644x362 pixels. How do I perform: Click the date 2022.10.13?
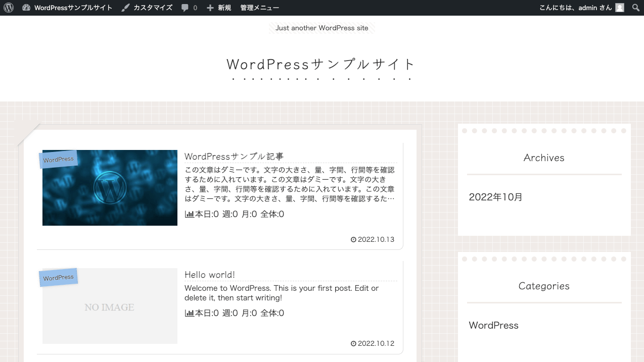(376, 239)
